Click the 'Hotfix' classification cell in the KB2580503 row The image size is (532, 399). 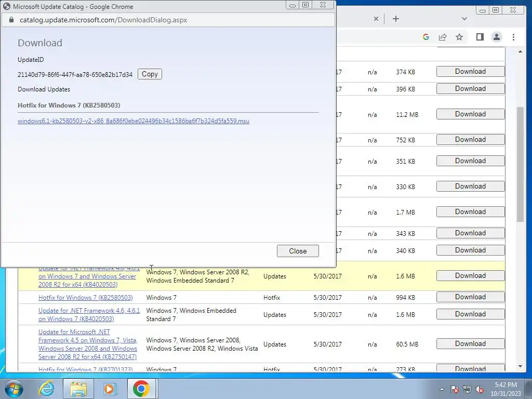(x=271, y=298)
